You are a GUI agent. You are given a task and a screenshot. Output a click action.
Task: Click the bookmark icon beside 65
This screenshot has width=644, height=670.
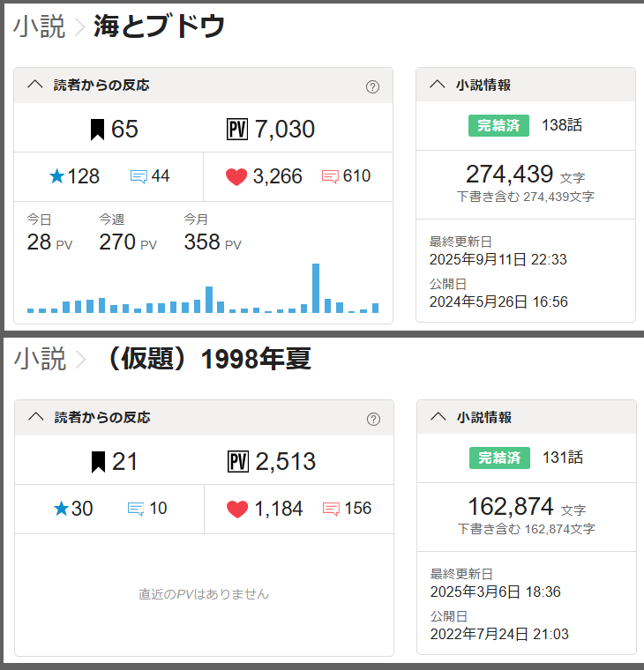click(x=97, y=130)
